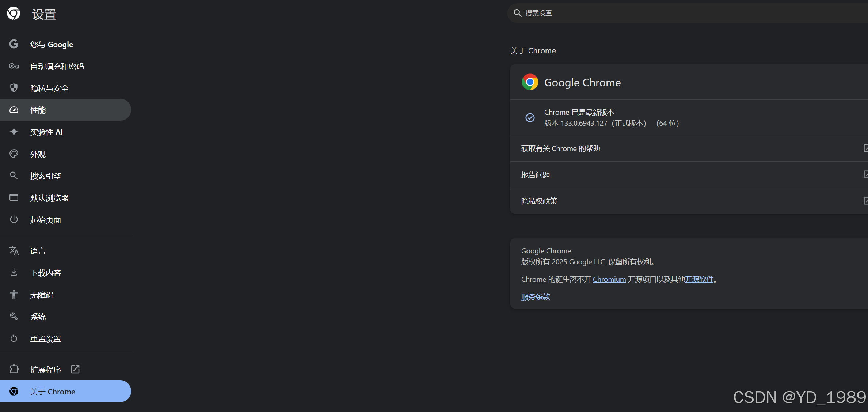Image resolution: width=868 pixels, height=412 pixels.
Task: Click the 设置 page title
Action: 44,14
